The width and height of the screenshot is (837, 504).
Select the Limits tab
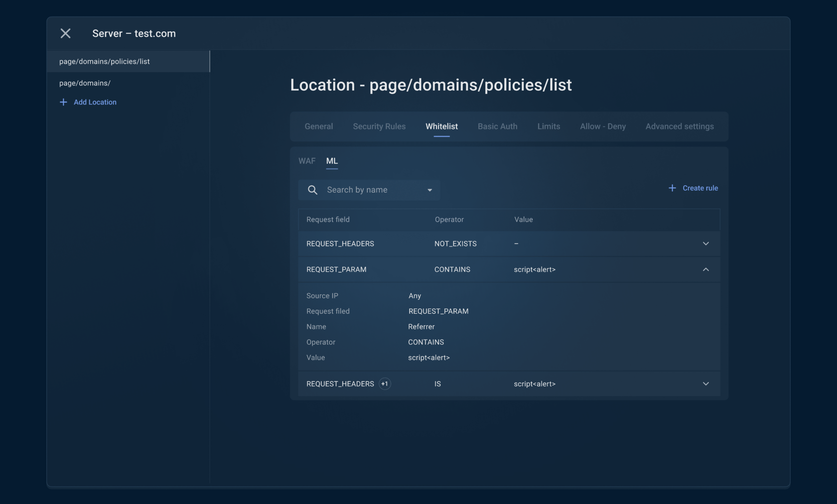pyautogui.click(x=549, y=126)
